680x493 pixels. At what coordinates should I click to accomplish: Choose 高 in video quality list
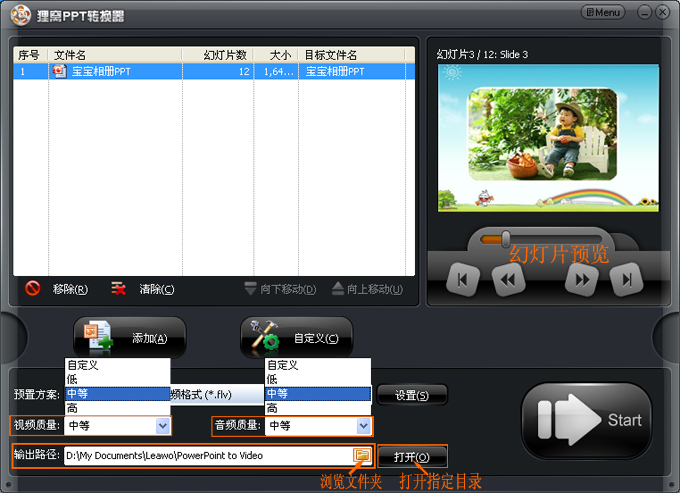[x=118, y=408]
